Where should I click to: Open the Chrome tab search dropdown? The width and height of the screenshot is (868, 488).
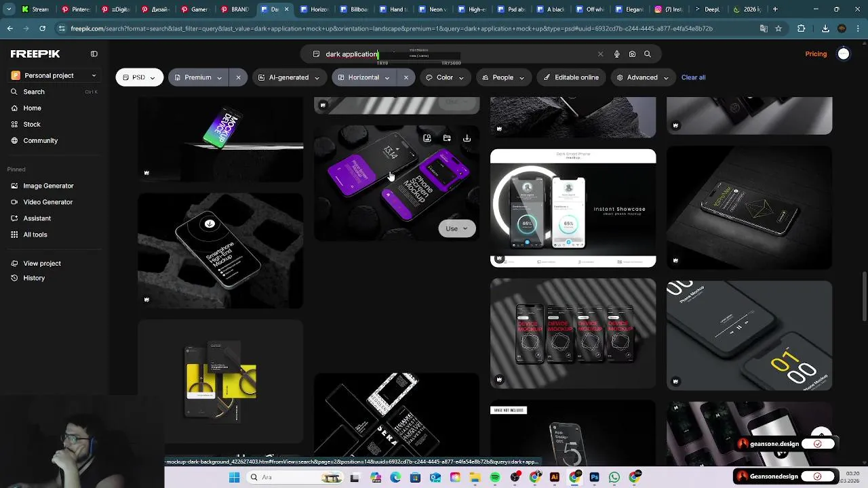9,9
